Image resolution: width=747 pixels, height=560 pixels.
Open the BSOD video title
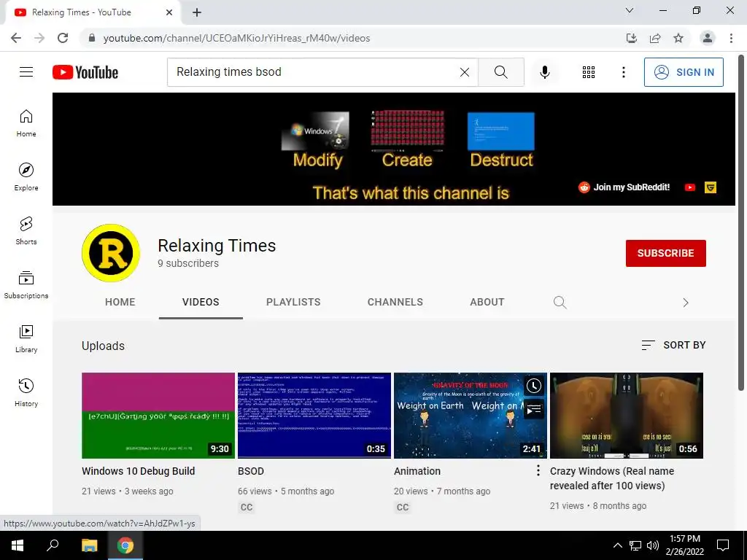point(251,471)
